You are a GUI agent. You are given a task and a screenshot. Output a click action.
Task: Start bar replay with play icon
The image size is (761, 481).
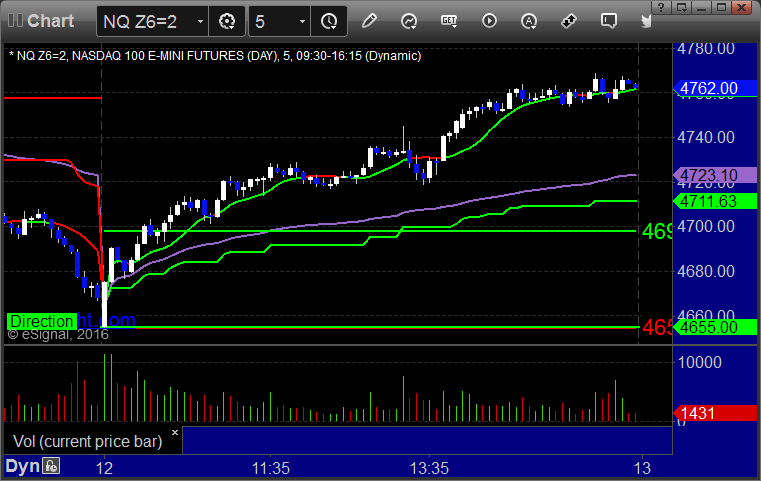point(489,21)
